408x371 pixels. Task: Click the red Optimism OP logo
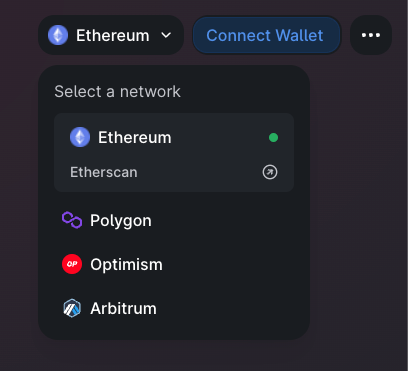(x=72, y=264)
